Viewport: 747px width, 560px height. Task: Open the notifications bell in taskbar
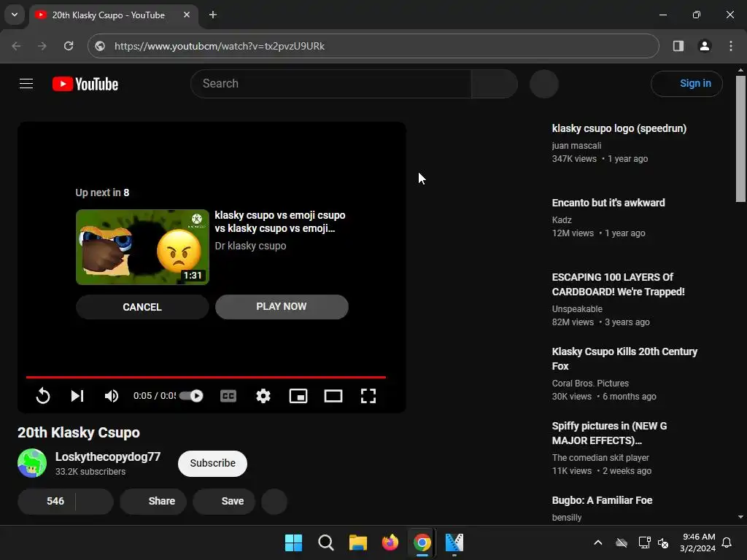(727, 542)
